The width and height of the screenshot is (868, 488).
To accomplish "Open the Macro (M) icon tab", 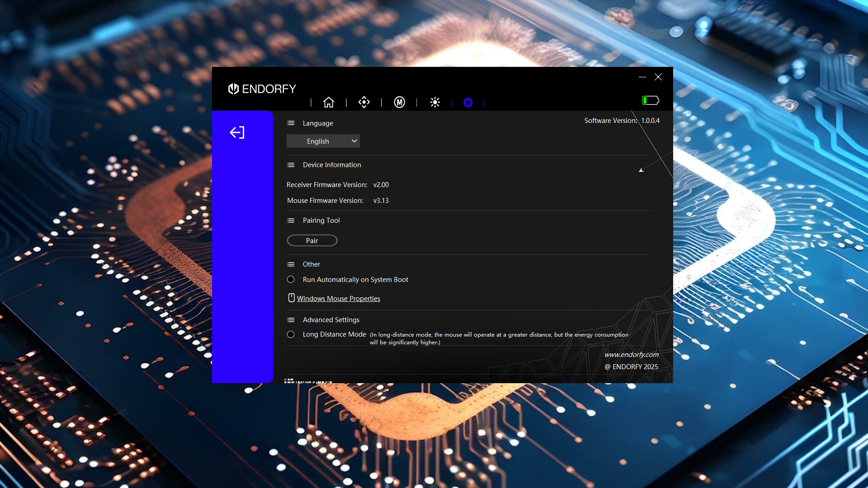I will click(399, 102).
